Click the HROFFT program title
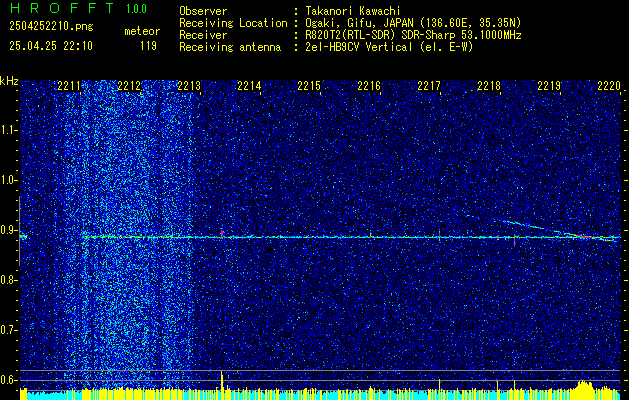The width and height of the screenshot is (629, 400). click(63, 8)
